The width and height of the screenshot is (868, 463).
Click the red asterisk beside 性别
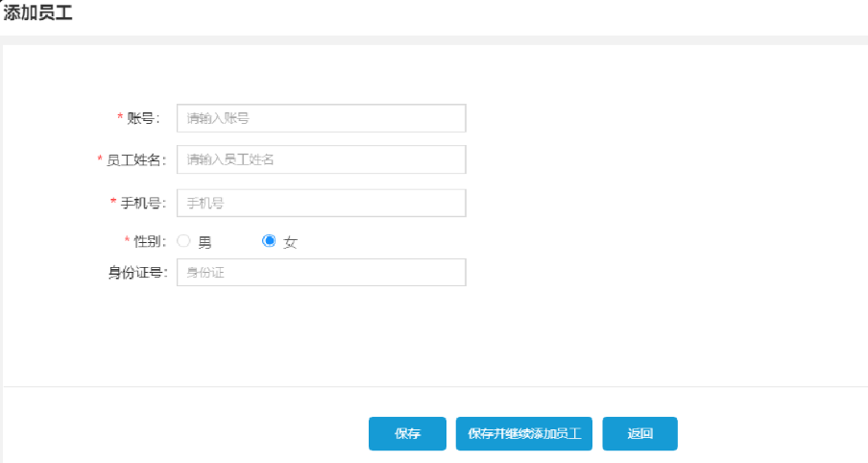tap(127, 240)
